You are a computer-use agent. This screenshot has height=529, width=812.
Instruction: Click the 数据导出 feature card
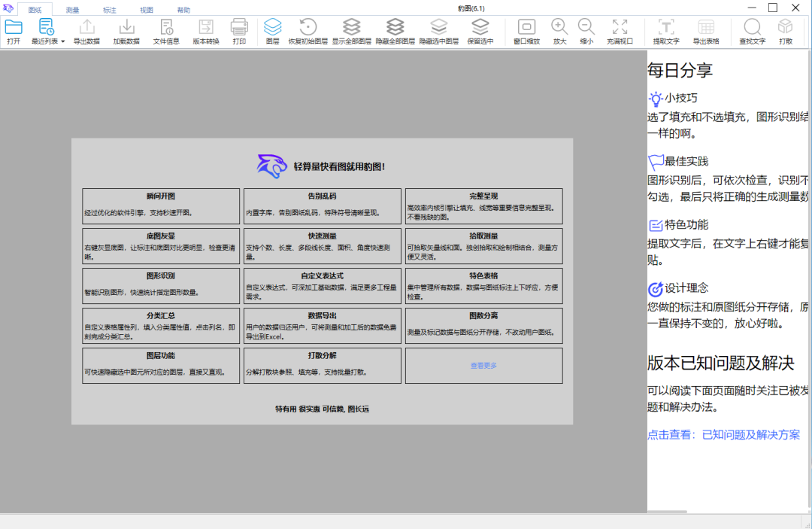pyautogui.click(x=322, y=326)
